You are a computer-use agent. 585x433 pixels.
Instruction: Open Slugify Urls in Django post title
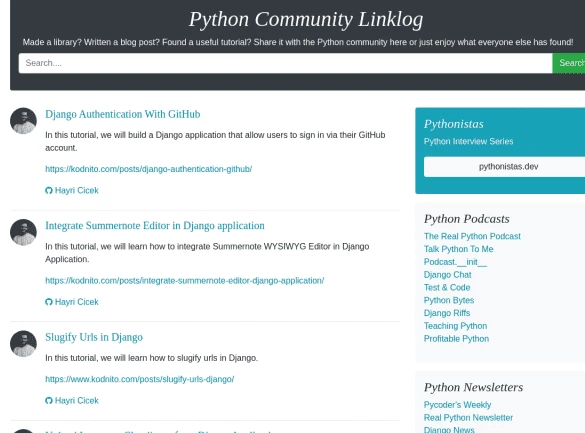(94, 337)
